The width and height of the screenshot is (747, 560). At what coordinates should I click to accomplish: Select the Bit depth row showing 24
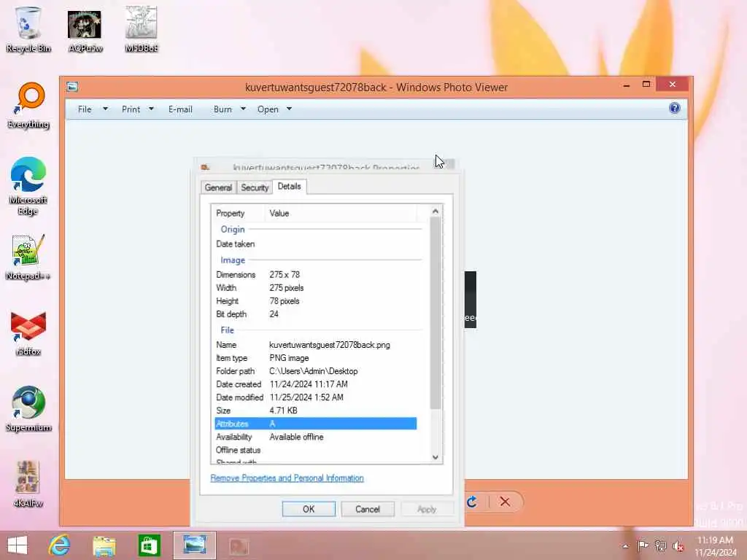tap(315, 314)
